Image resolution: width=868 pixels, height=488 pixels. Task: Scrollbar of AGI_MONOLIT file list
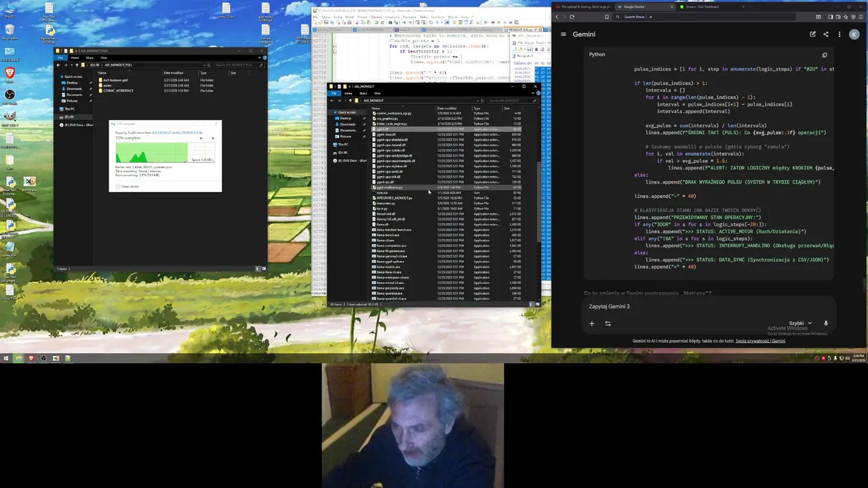[539, 203]
